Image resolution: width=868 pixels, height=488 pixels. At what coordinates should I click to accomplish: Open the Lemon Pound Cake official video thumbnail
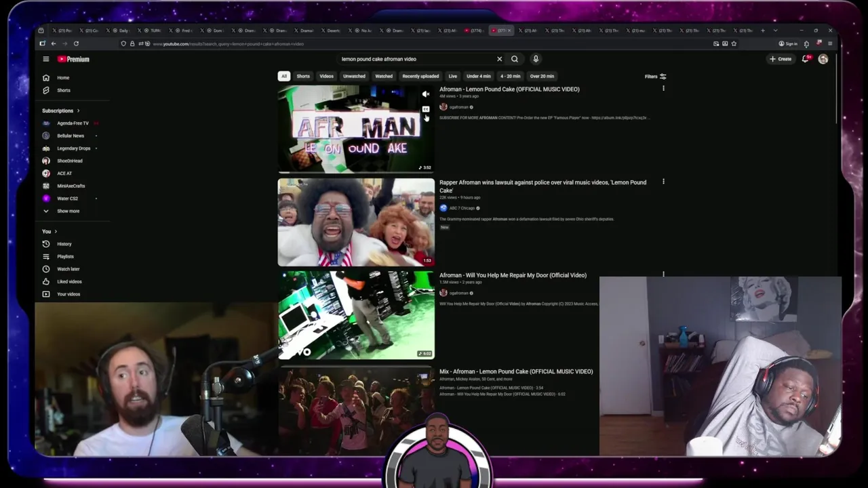(356, 129)
